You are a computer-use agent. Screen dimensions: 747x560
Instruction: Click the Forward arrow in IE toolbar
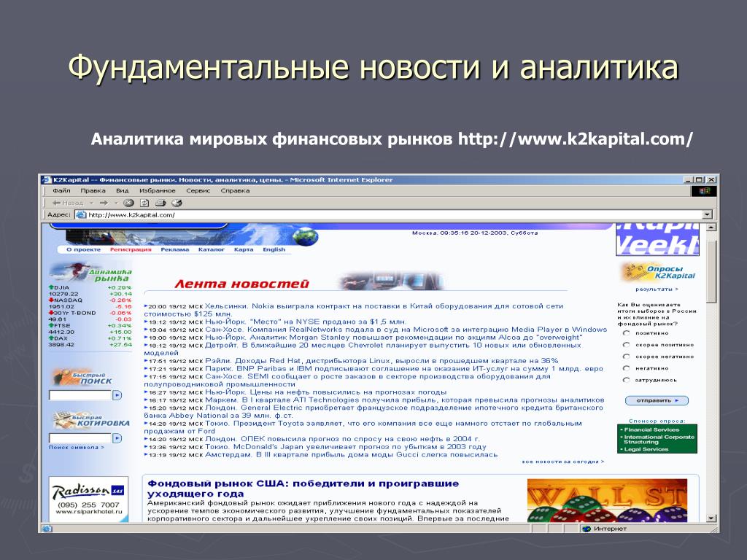click(104, 203)
